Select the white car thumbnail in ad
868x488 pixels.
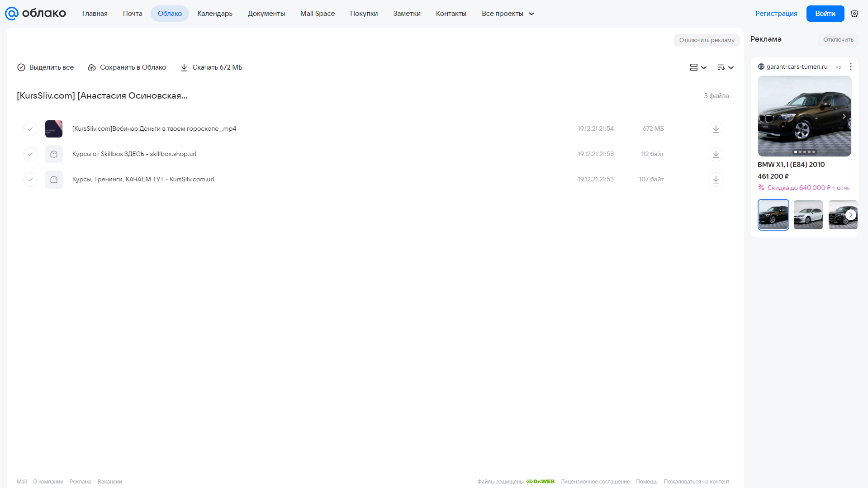tap(808, 215)
